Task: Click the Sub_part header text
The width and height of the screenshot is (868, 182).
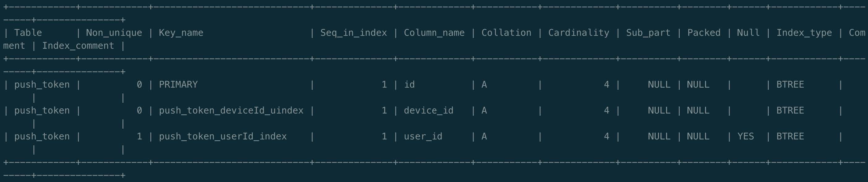Action: (648, 33)
